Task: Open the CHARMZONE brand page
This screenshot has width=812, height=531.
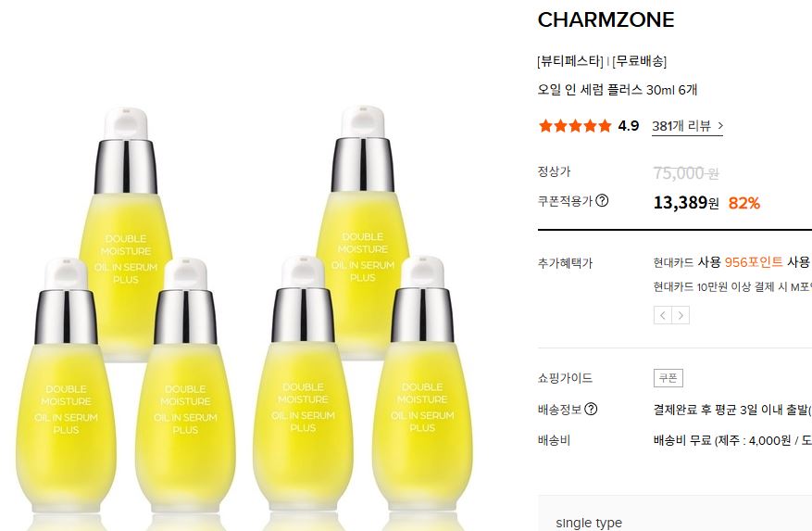Action: pos(606,19)
